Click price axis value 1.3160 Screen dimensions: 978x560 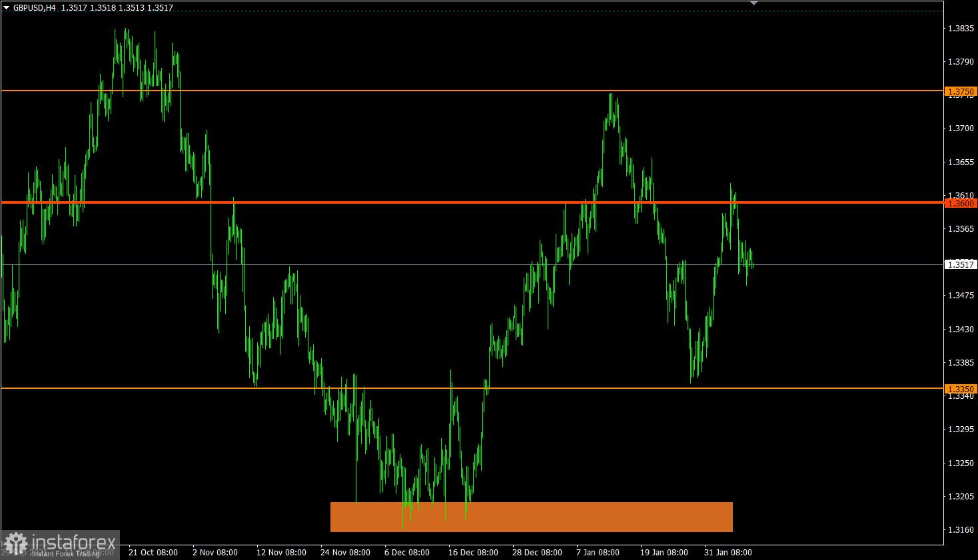tap(961, 530)
